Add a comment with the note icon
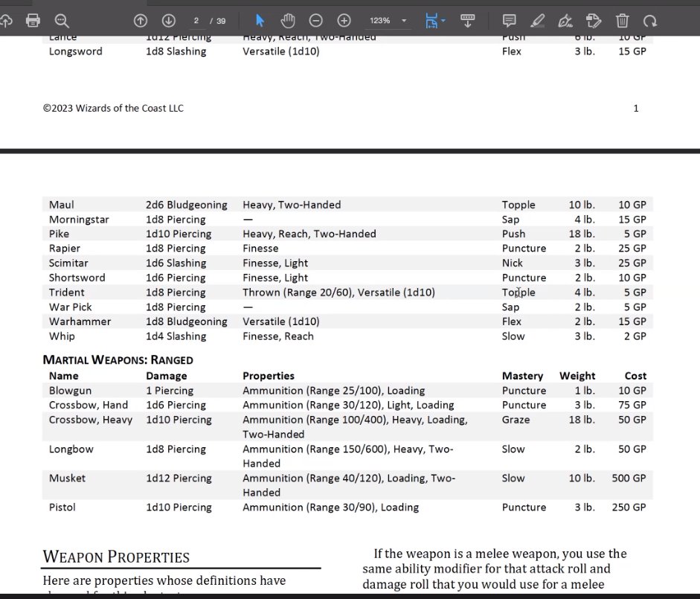700x599 pixels. point(510,21)
